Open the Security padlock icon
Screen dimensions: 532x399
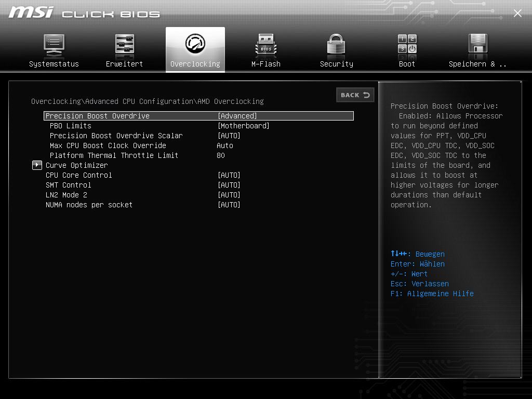(336, 44)
